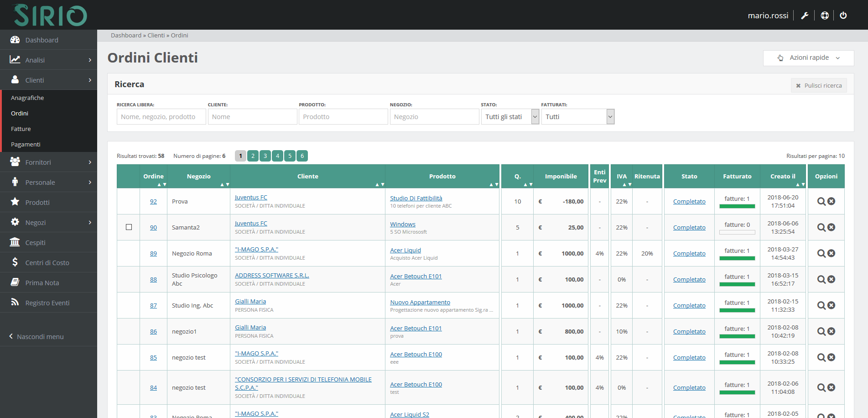Go to results page 2

253,156
